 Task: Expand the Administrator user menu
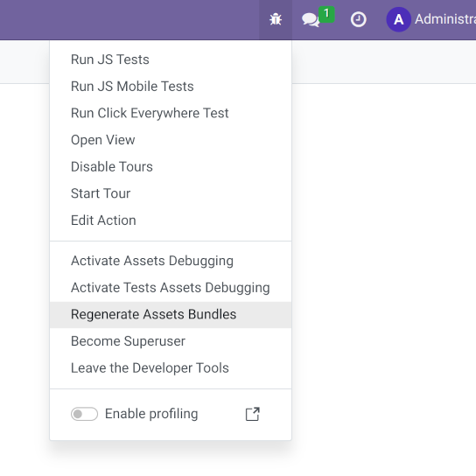pos(431,20)
